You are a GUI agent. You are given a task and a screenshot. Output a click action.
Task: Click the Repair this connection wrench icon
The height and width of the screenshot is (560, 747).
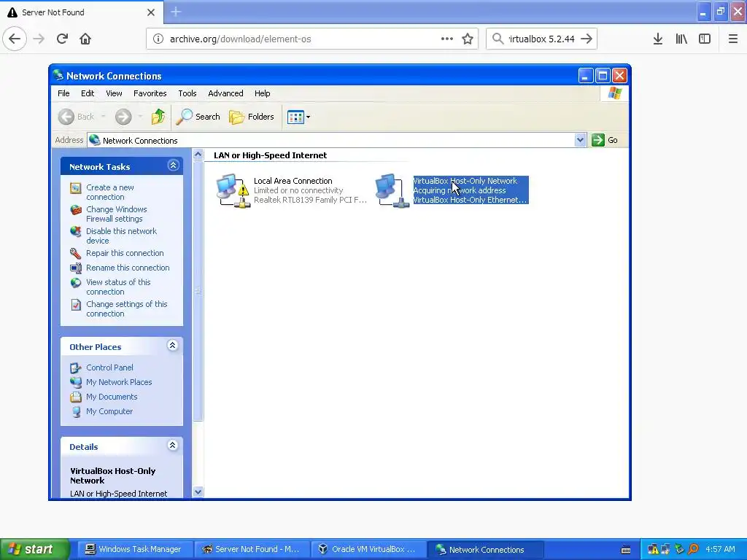click(75, 253)
